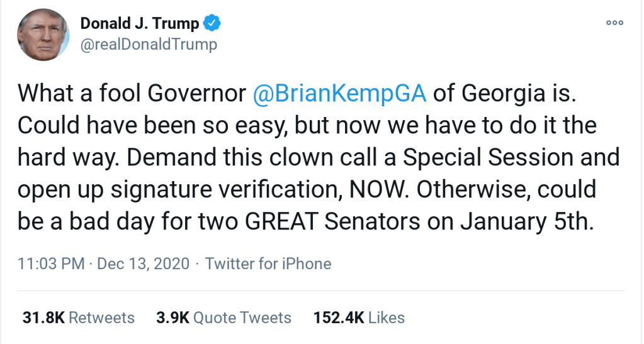View who liked via Likes label
The height and width of the screenshot is (344, 644).
387,318
